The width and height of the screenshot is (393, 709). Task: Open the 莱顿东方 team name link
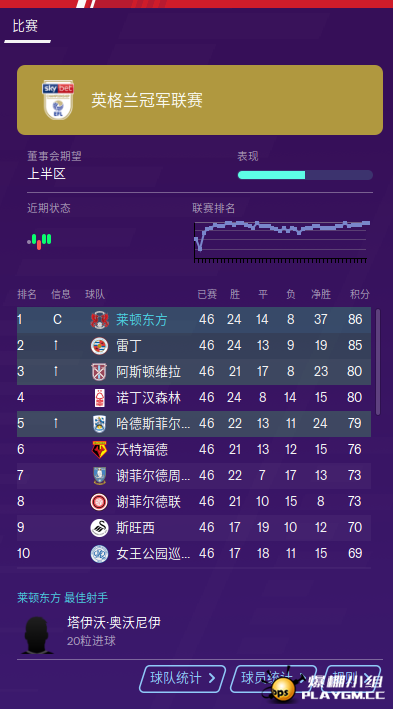[x=142, y=320]
